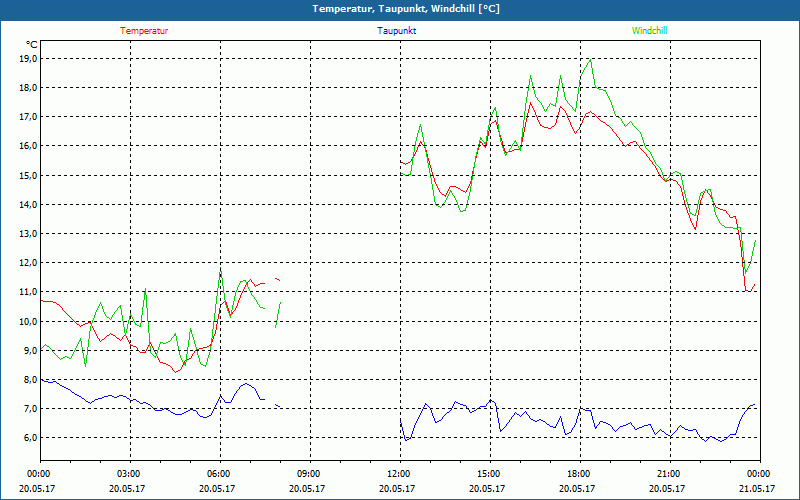Click the 19,0 value on the y-axis

coord(27,59)
